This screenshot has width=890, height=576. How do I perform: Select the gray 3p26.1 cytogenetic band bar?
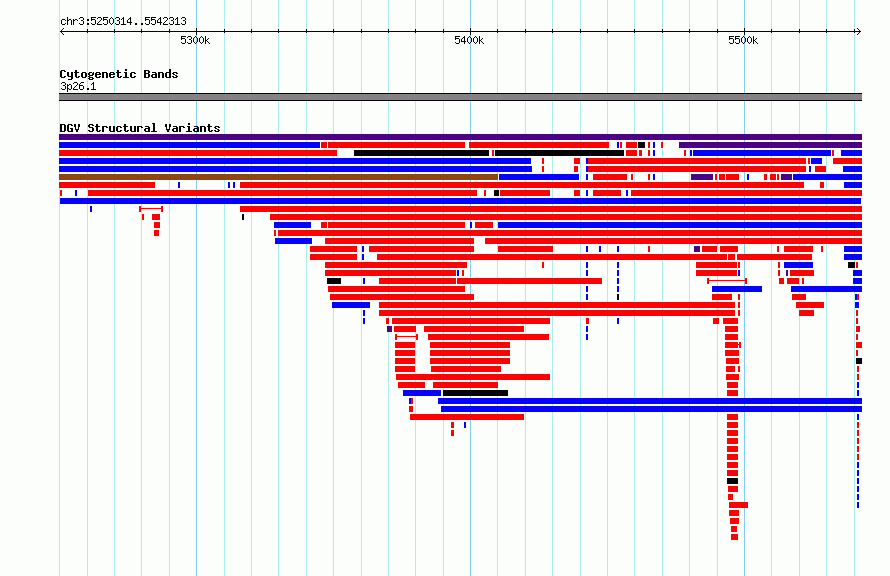(460, 97)
